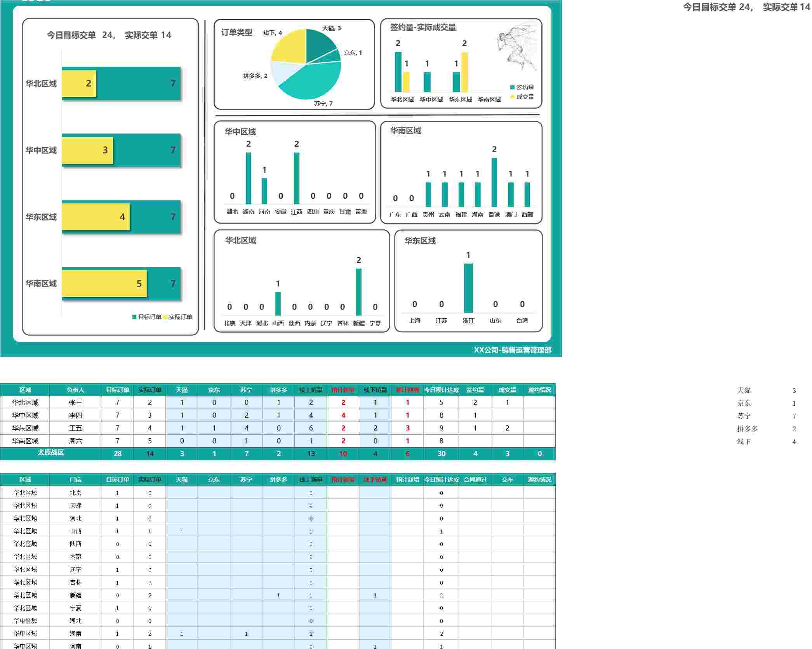This screenshot has height=649, width=812.
Task: Select the cell containing 张三
Action: pyautogui.click(x=75, y=403)
